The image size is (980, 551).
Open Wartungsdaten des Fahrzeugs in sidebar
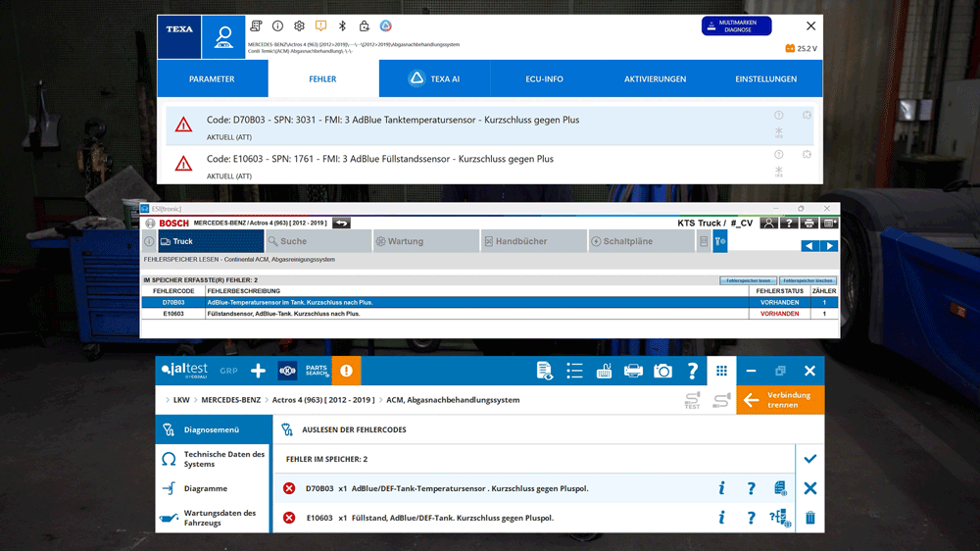click(213, 518)
